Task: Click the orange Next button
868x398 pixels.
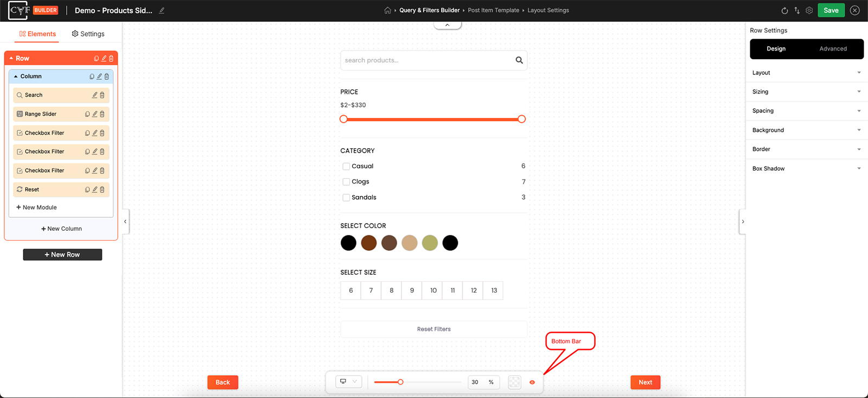Action: (645, 382)
